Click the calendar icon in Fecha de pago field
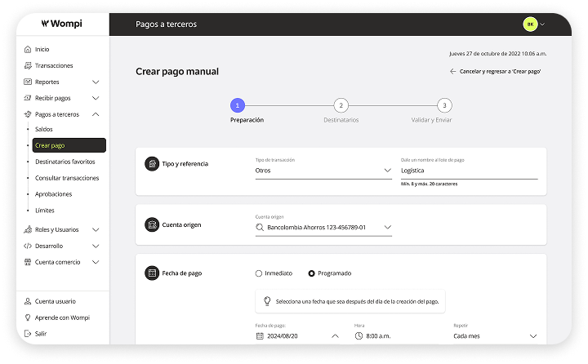Screen dimensions: 588x364 (261, 335)
